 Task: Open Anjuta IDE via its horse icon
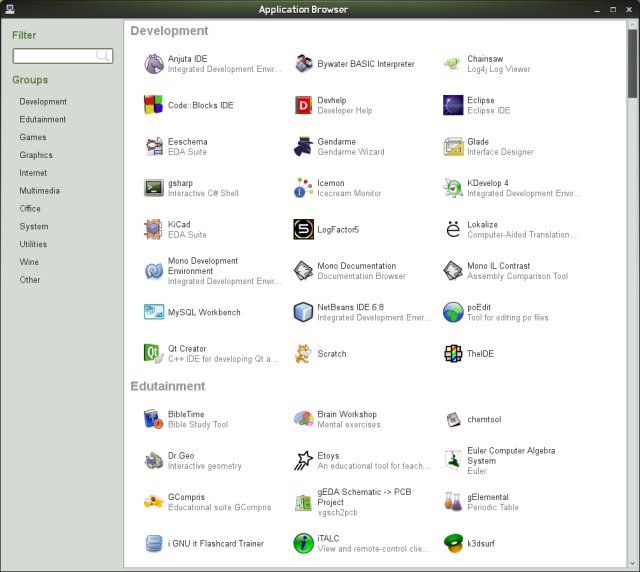tap(154, 64)
